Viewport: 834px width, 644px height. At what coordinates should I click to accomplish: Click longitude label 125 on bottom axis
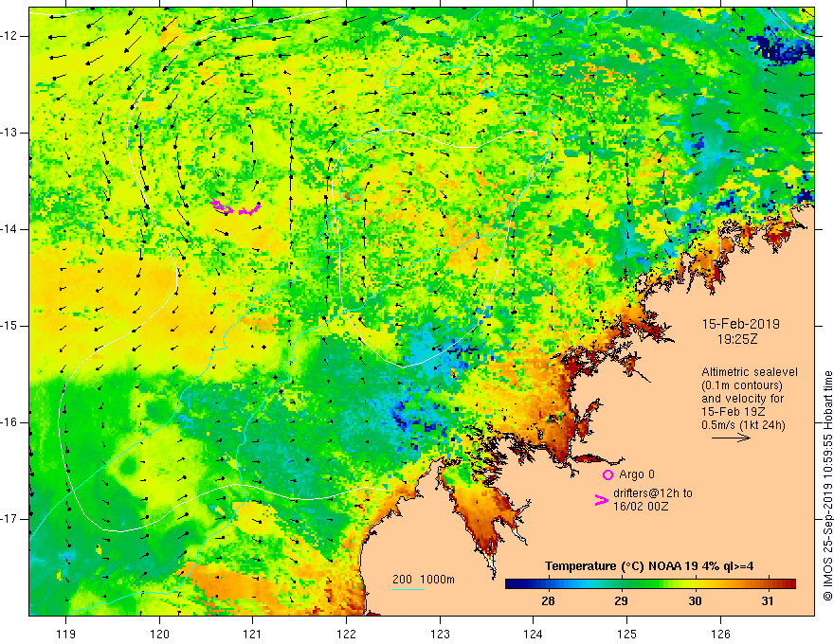click(x=627, y=634)
